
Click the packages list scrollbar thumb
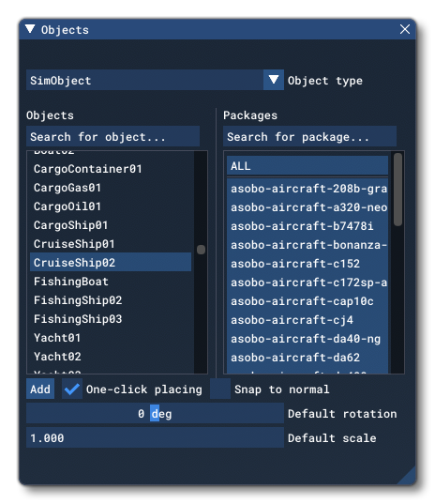click(x=397, y=190)
